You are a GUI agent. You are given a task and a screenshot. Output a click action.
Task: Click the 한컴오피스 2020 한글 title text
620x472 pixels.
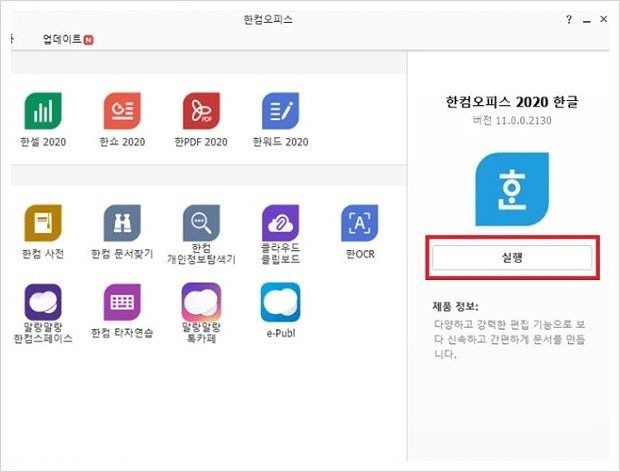coord(512,102)
